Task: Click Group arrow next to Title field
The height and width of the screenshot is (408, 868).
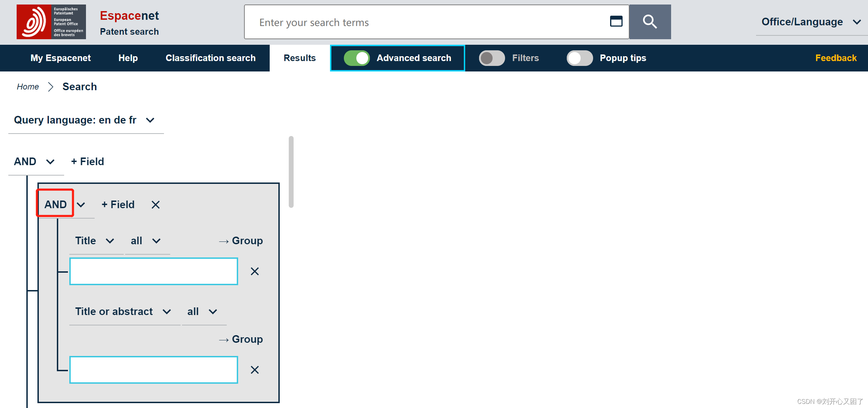Action: (x=241, y=241)
